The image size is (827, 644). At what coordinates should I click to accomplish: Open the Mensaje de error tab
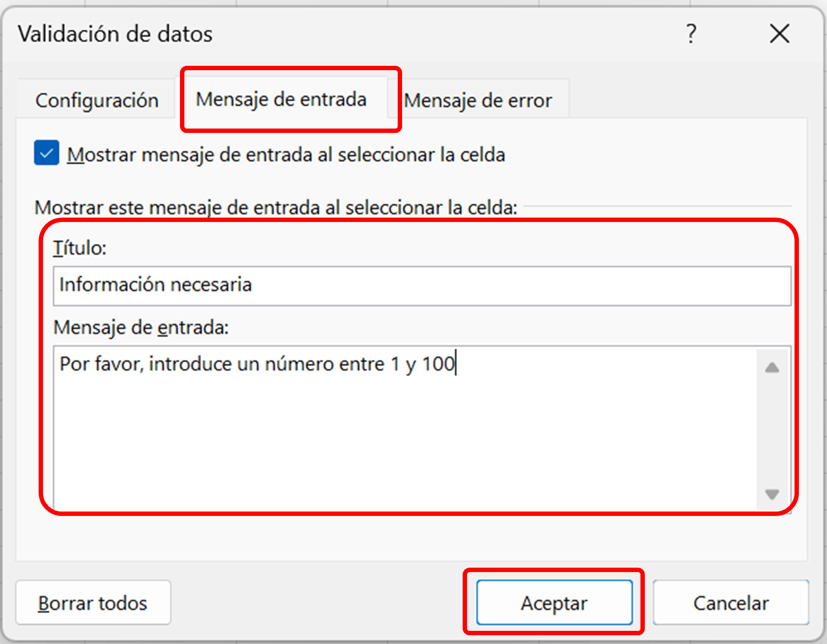point(478,100)
